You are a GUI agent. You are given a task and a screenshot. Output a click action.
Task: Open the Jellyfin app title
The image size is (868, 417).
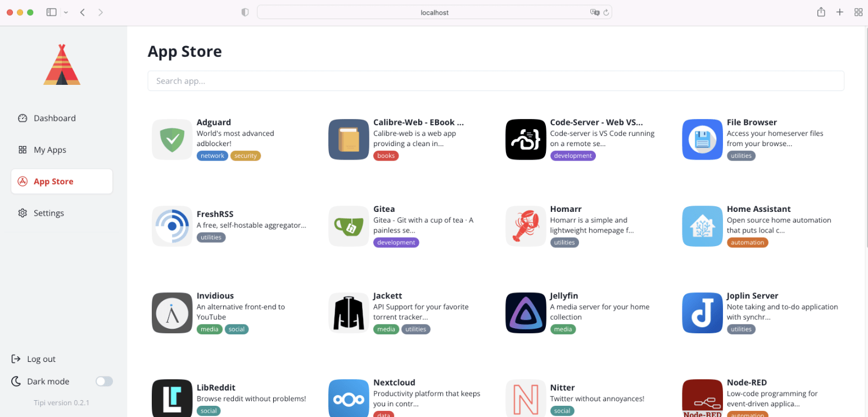tap(564, 296)
